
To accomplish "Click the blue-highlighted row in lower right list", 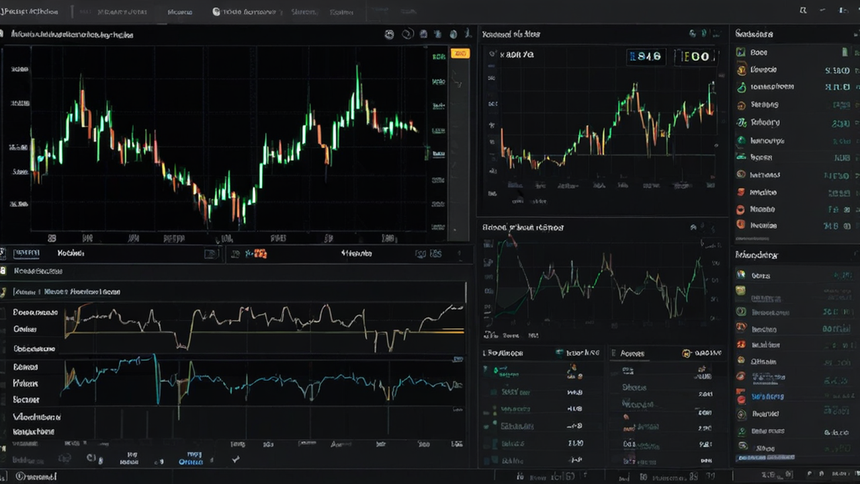I will point(793,396).
